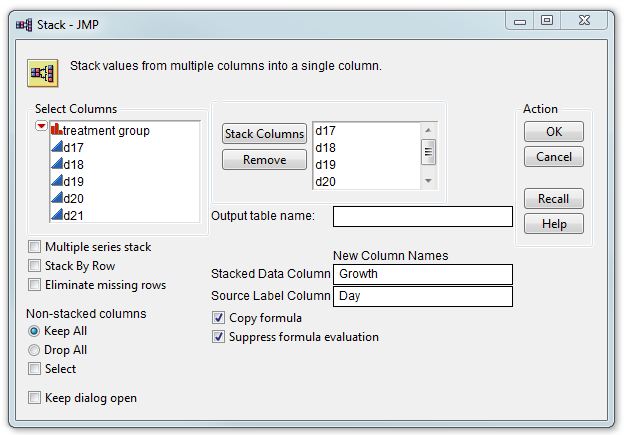
Task: Enable the Multiple series stack checkbox
Action: [x=36, y=247]
